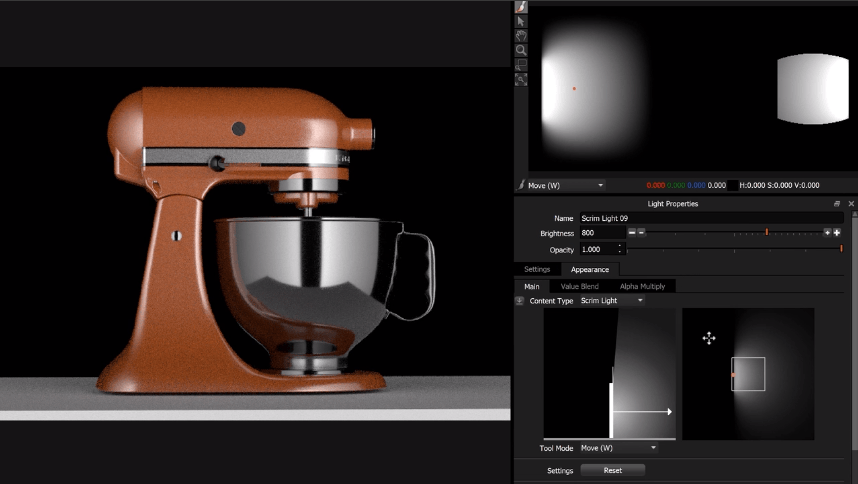Click the Opacity slider handle

pos(842,249)
